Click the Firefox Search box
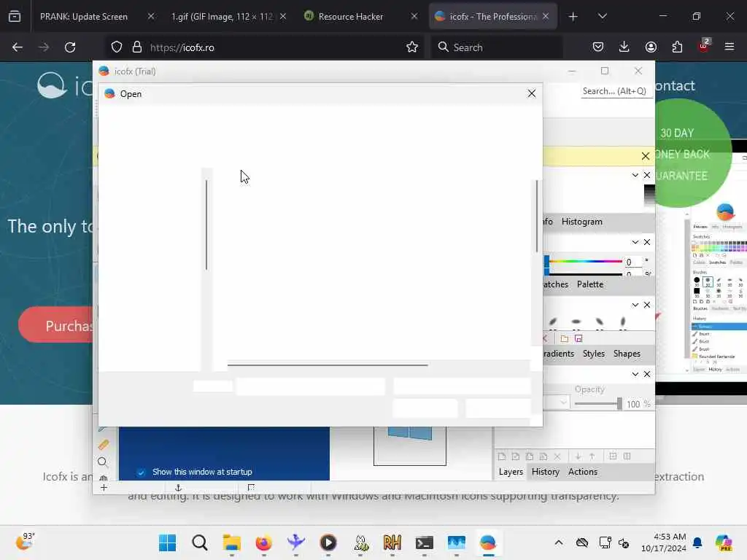Screen dimensions: 747x560 tap(497, 47)
